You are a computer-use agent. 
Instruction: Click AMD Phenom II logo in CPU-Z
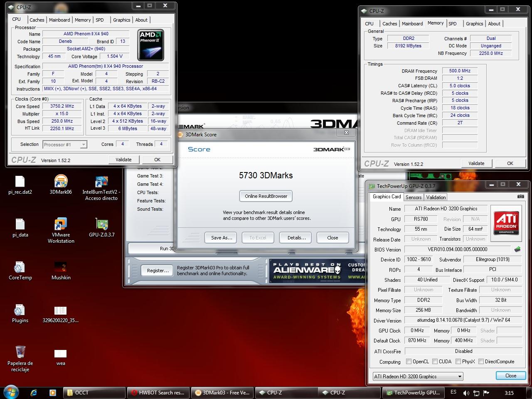(151, 45)
